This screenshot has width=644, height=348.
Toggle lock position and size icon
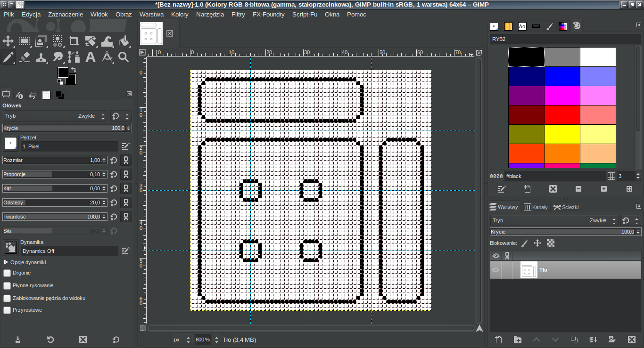pos(537,243)
